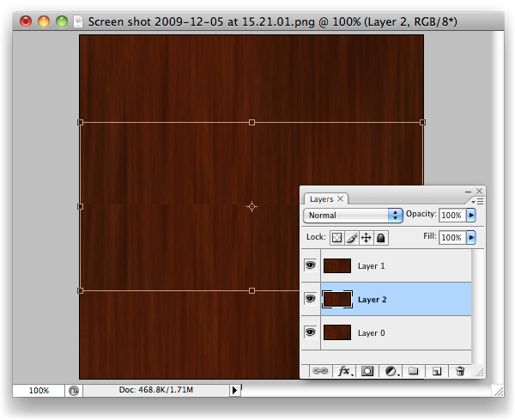Viewport: 515px width, 420px height.
Task: Hide Layer 0 using eye icon
Action: pyautogui.click(x=310, y=332)
